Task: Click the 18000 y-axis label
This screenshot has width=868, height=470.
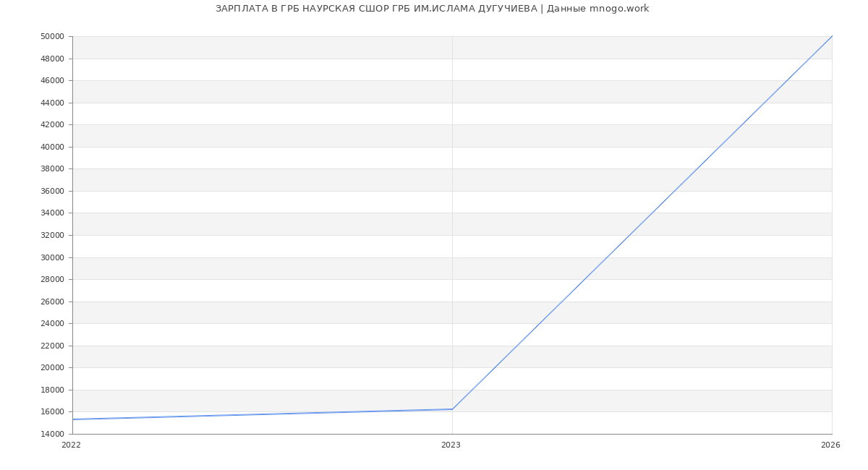Action: click(x=53, y=390)
